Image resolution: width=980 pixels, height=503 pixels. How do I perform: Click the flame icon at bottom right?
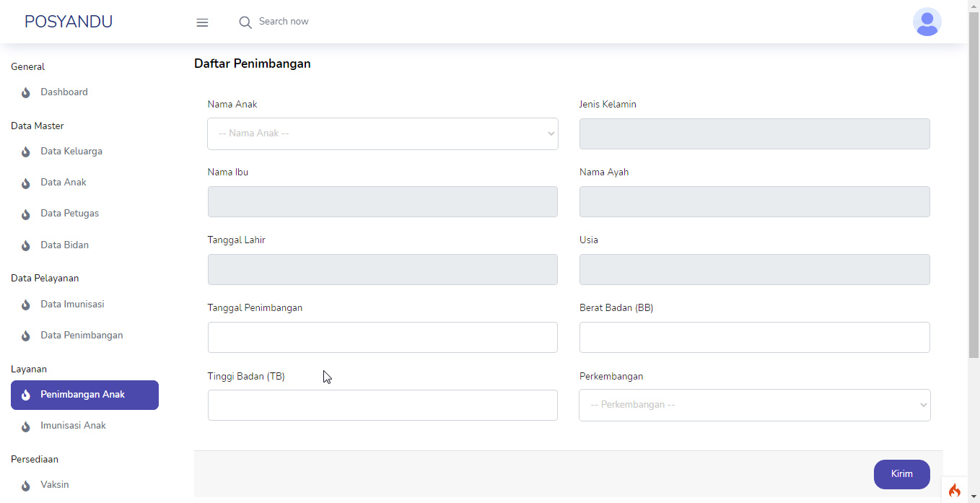point(955,489)
